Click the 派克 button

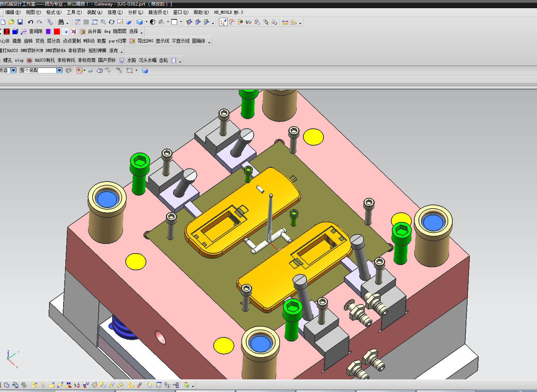pyautogui.click(x=113, y=50)
